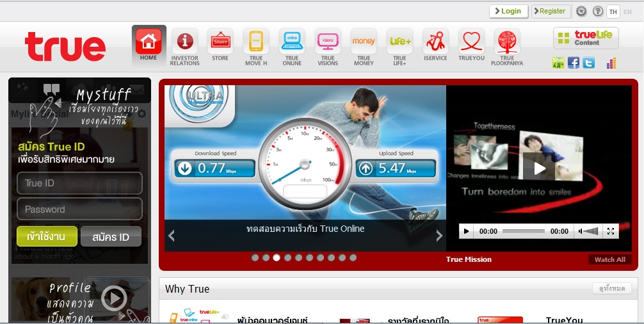Image resolution: width=644 pixels, height=324 pixels.
Task: Click the Android app icon
Action: point(558,63)
